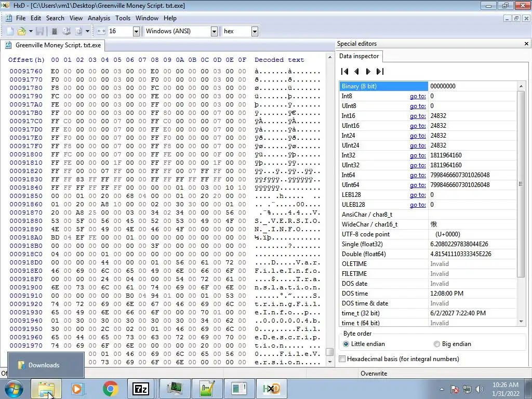Click HxD document icon beside File menu
532x399 pixels.
(x=9, y=18)
